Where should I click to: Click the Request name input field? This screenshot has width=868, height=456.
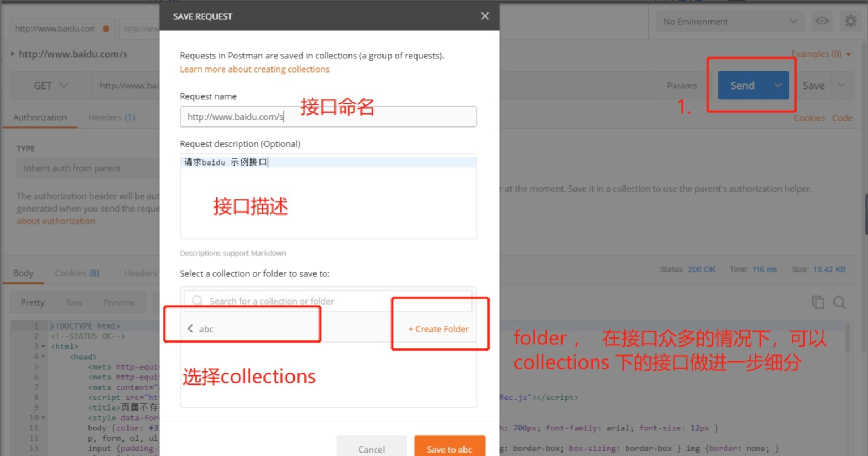point(328,117)
